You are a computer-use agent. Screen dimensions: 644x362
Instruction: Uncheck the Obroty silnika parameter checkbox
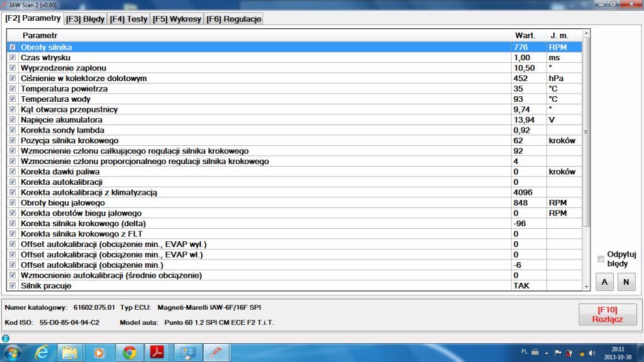click(13, 47)
